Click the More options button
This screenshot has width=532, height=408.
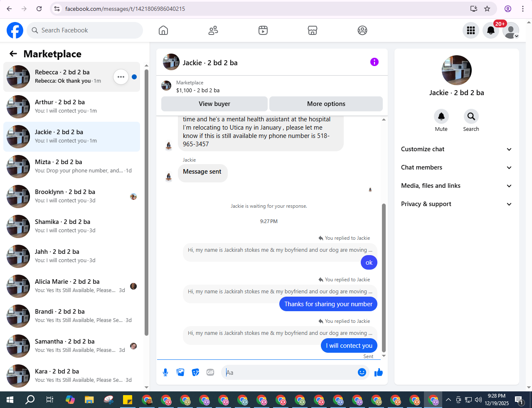326,104
